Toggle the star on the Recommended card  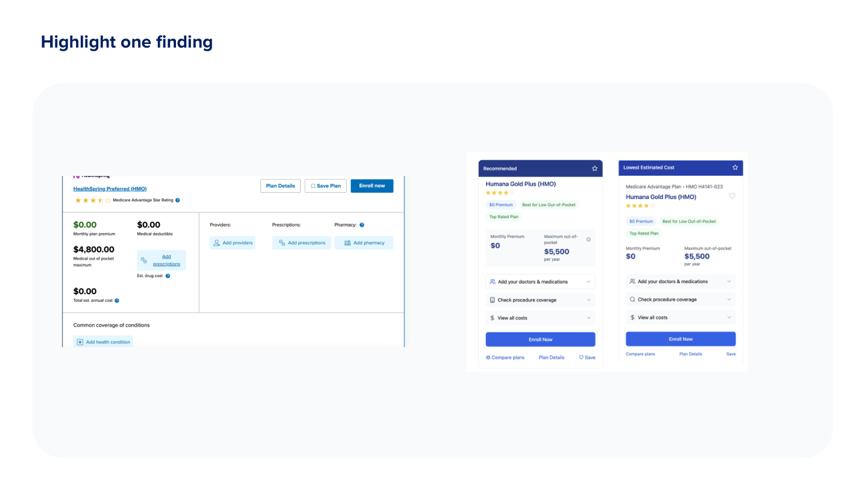594,168
